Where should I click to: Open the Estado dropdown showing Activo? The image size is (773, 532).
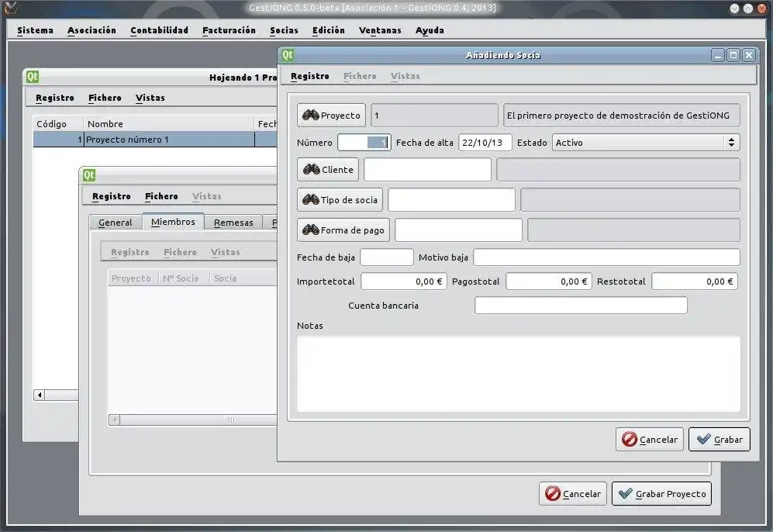click(646, 143)
